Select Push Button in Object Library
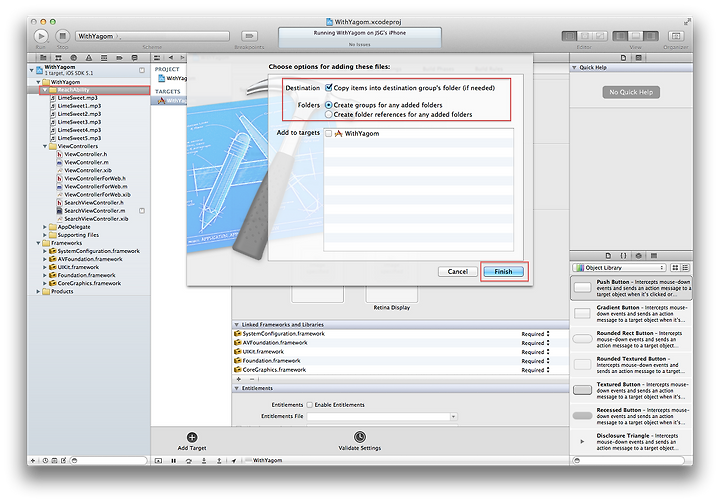 tap(631, 288)
